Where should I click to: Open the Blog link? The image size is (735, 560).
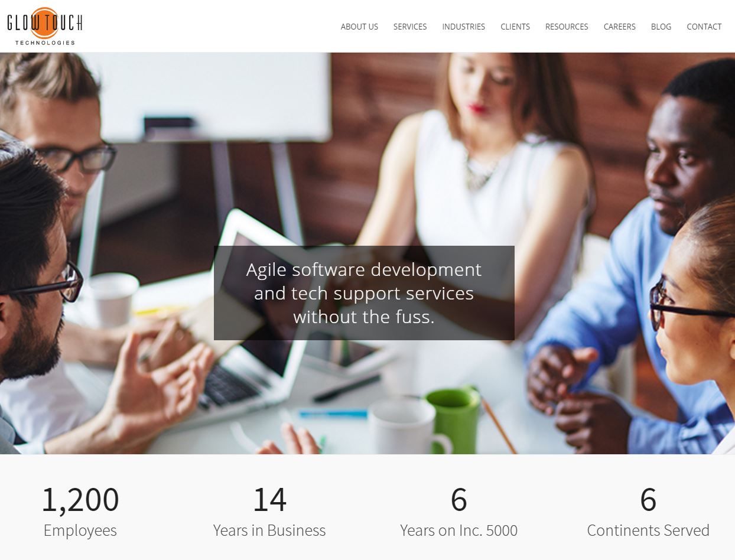pyautogui.click(x=661, y=27)
